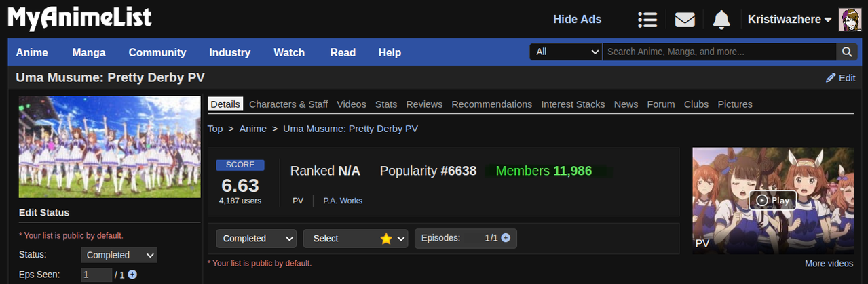Click the star icon in score selector
Viewport: 868px width, 284px height.
(386, 239)
